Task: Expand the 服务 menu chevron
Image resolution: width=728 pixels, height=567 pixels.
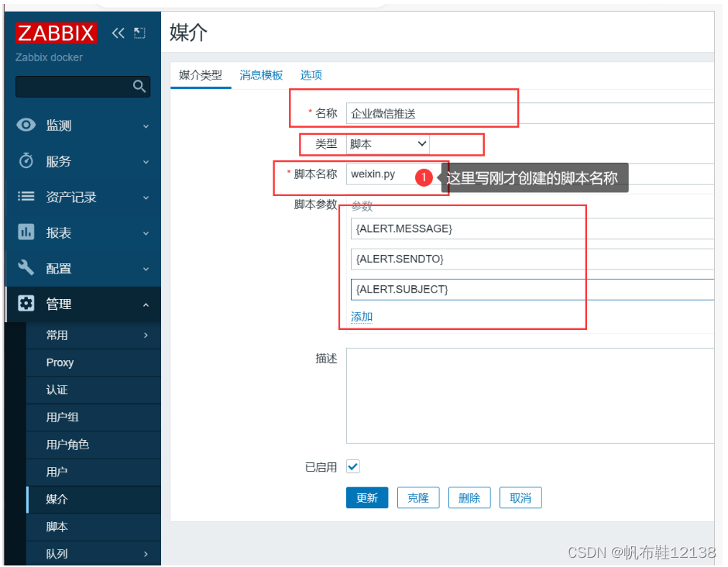Action: click(x=146, y=162)
